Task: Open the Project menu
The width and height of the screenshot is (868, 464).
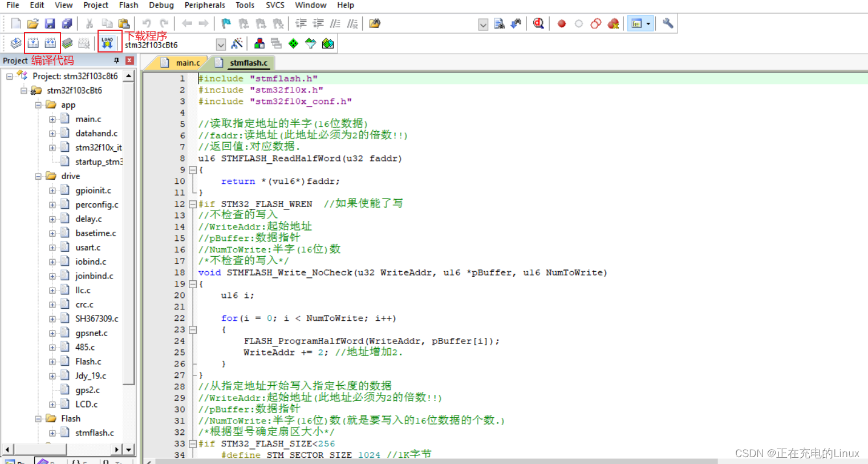Action: (x=95, y=5)
